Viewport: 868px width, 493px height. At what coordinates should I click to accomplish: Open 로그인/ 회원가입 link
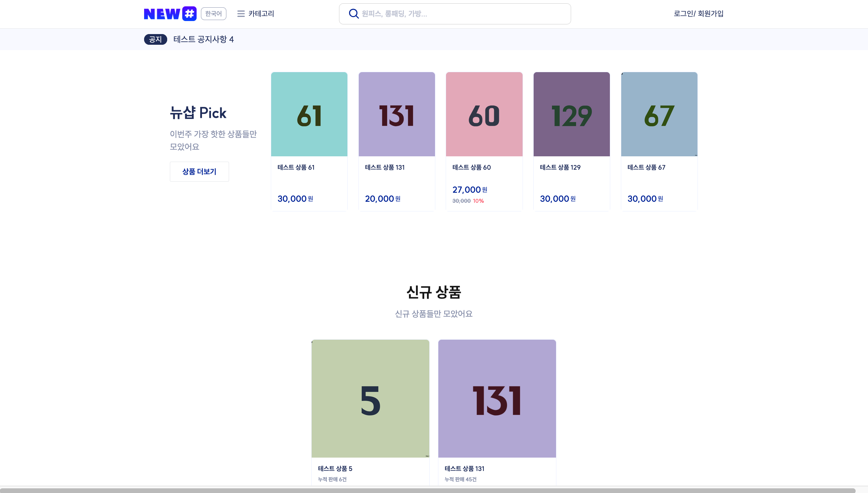(x=698, y=14)
